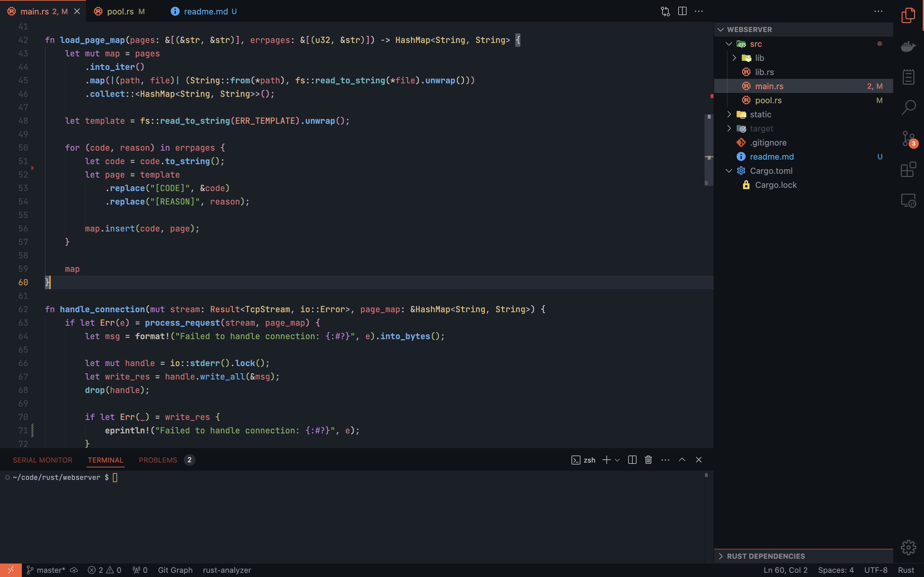Switch to the PROBLEMS panel tab

[x=158, y=460]
